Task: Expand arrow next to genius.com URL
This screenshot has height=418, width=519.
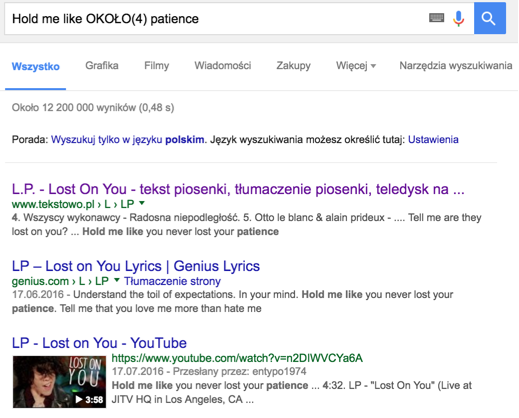Action: point(117,280)
